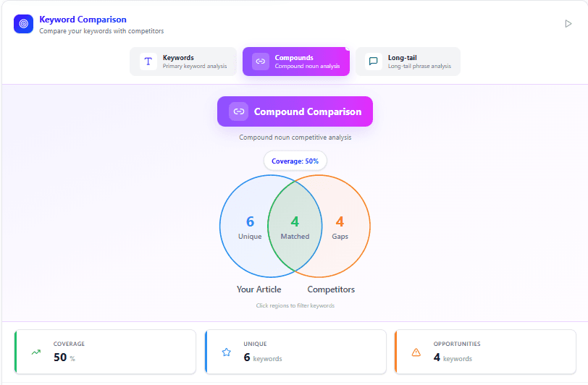The width and height of the screenshot is (588, 385).
Task: Click the link icon in Compound Comparison banner
Action: tap(239, 111)
